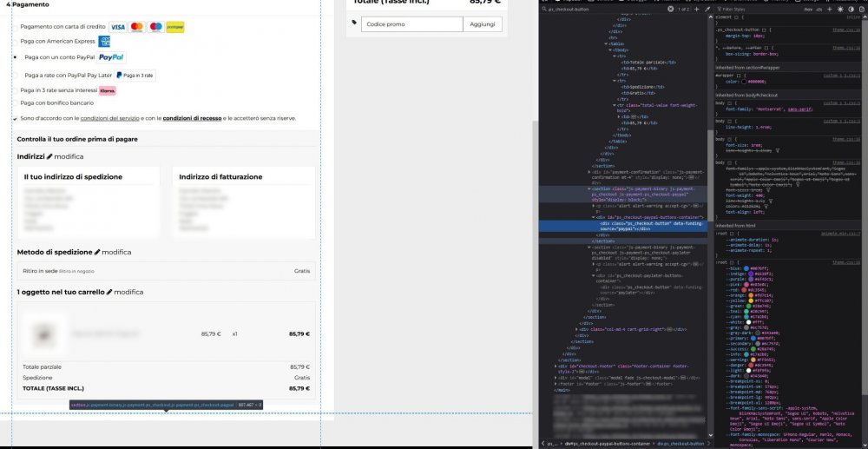The height and width of the screenshot is (449, 868).
Task: Click the ellipsis badge on modal div
Action: [x=685, y=377]
